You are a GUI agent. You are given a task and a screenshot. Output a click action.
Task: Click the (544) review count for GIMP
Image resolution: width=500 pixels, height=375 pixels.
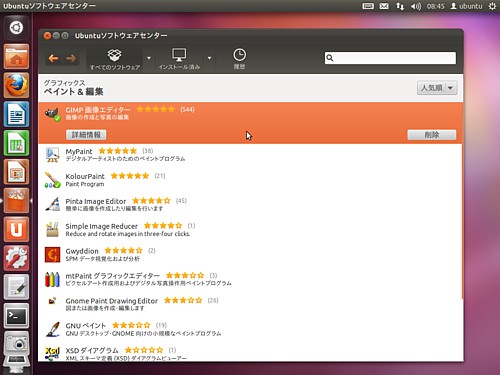coord(187,109)
